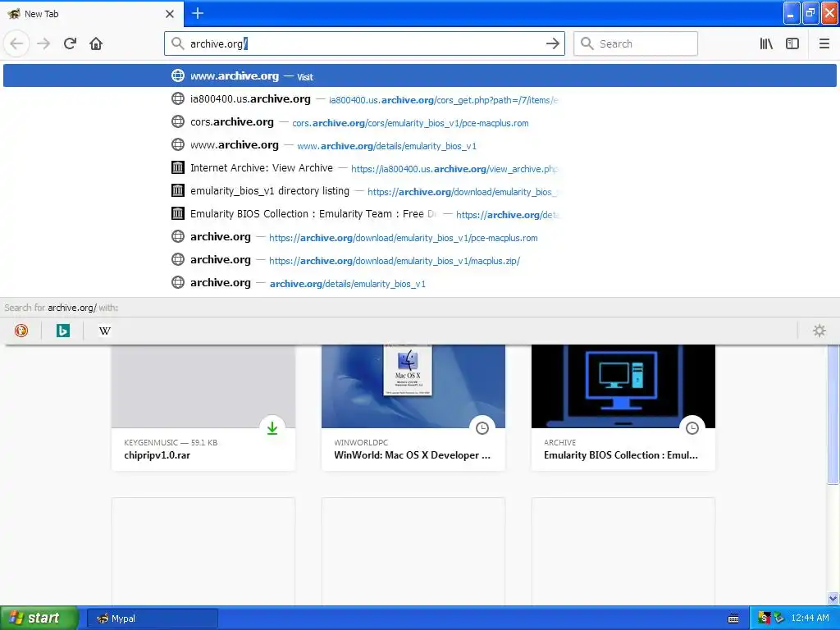
Task: Click the Mac OS X thumbnail image
Action: click(413, 386)
